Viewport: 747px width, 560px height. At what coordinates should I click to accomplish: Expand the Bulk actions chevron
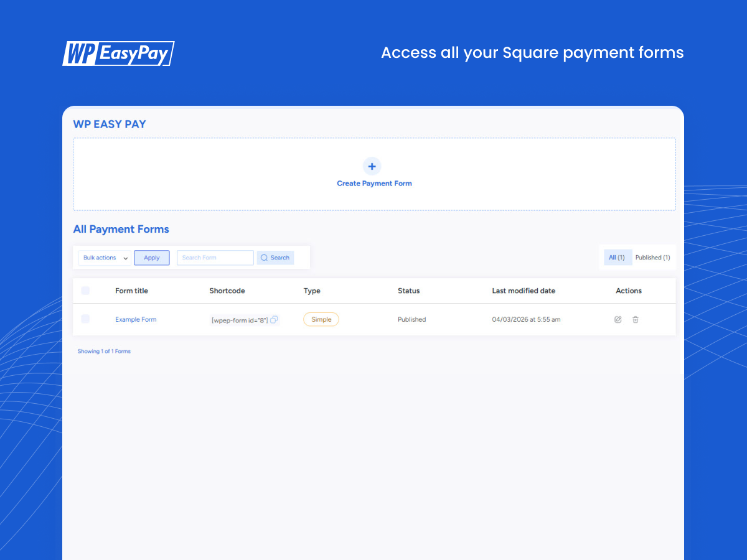(x=126, y=258)
